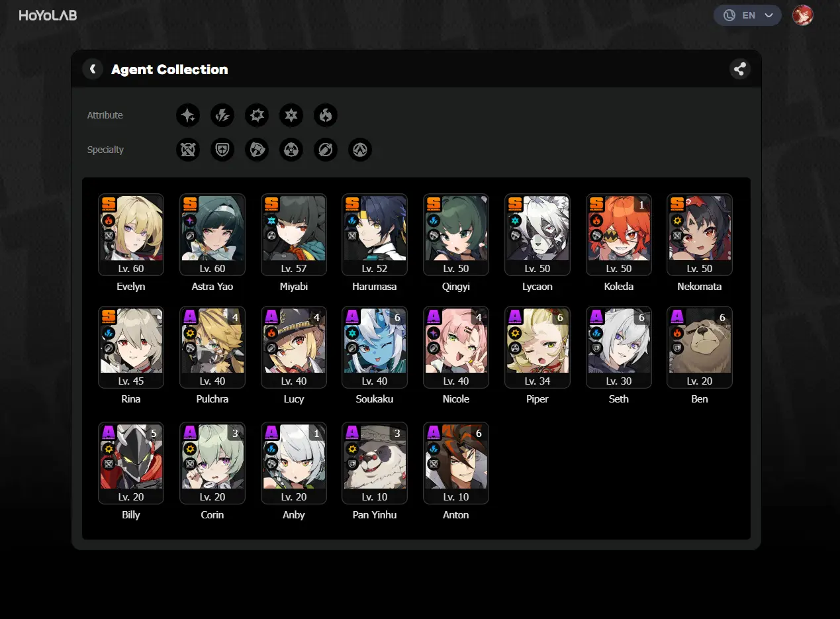Filter agents by Fire attribute flame icon

click(x=326, y=115)
